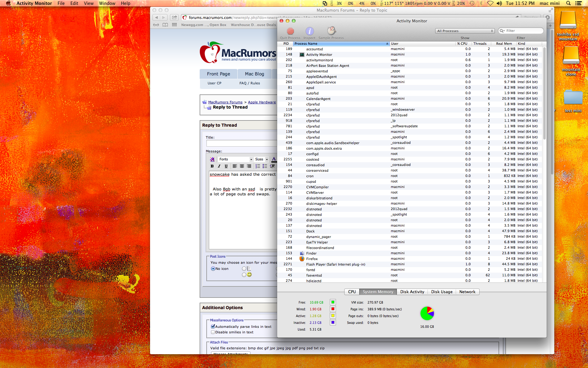Open the All Processes dropdown
Screen dimensions: 588x368
[x=465, y=31]
